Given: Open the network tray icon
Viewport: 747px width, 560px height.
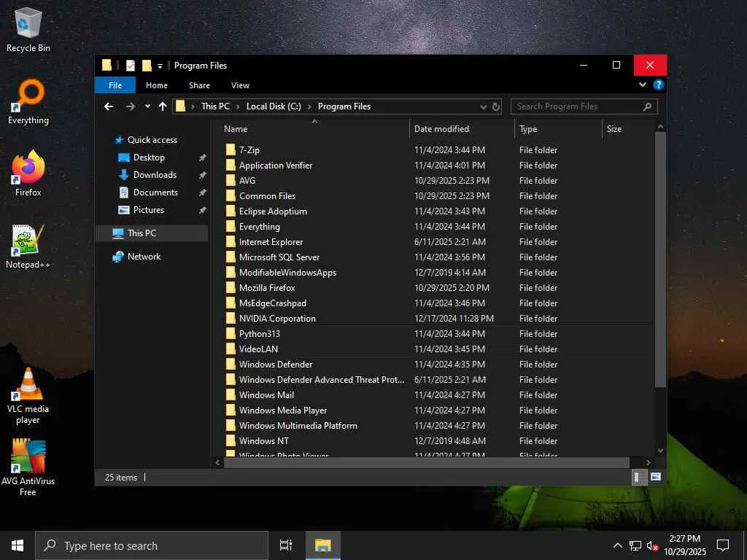Looking at the screenshot, I should [x=635, y=545].
